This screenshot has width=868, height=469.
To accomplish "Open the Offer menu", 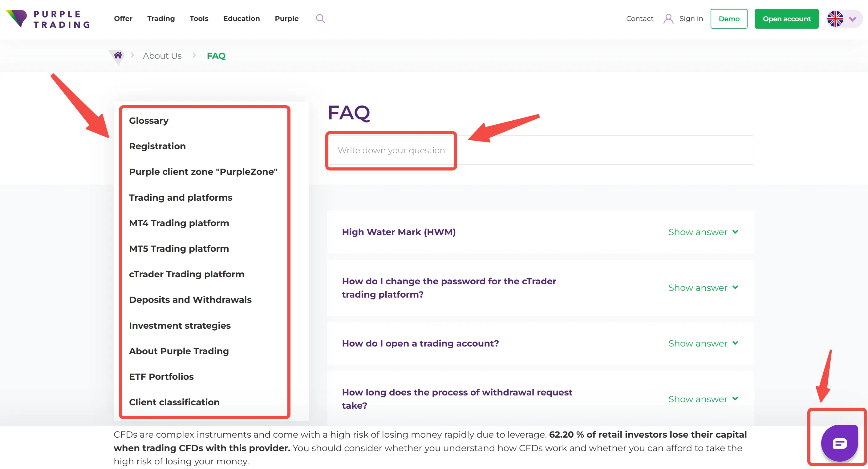I will click(123, 18).
